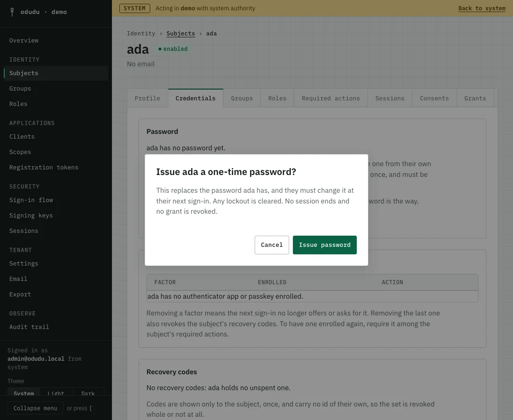Screen dimensions: 513x420
Task: Click the Recovery codes heading
Action: click(172, 372)
